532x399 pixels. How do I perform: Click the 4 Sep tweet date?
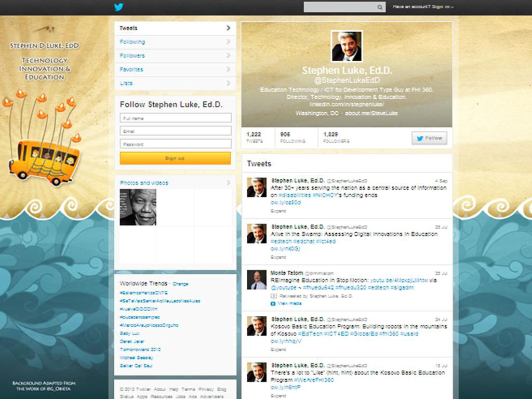click(x=441, y=181)
